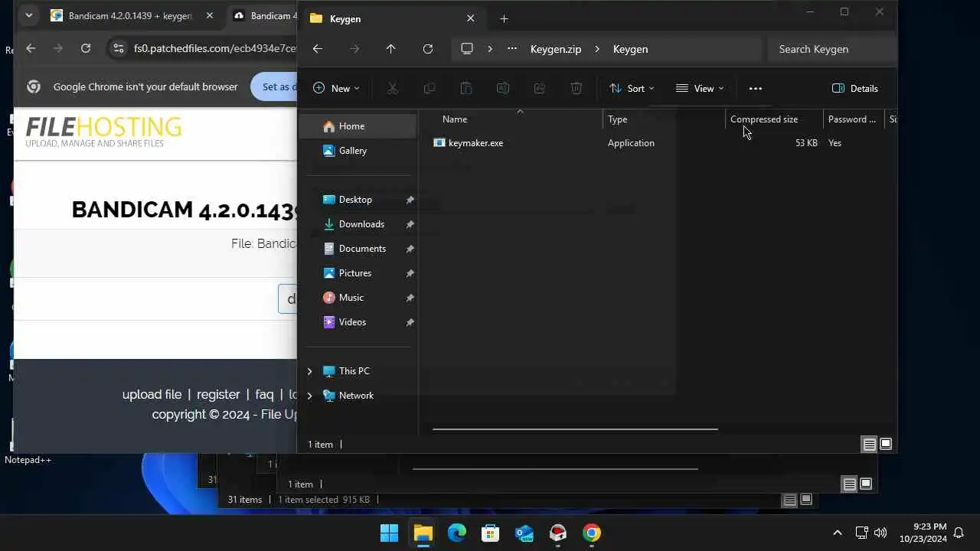The image size is (980, 551).
Task: Click the register link on file hosting page
Action: (218, 395)
